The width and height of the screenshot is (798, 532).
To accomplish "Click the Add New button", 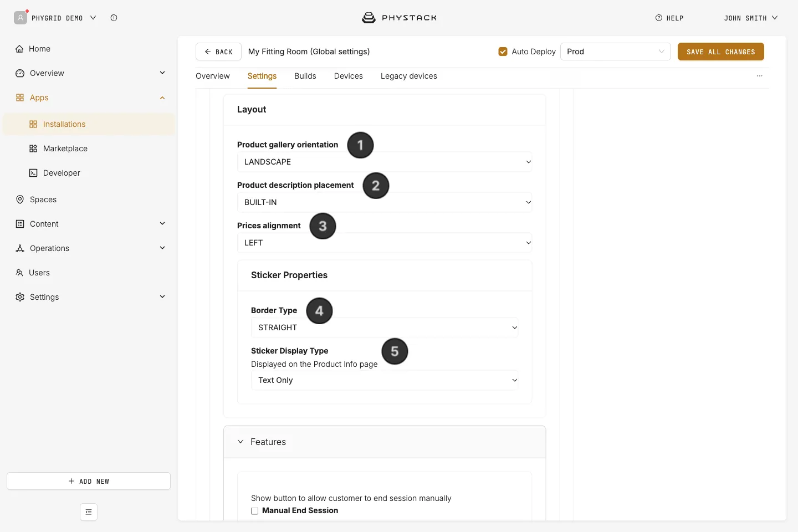I will pos(89,481).
